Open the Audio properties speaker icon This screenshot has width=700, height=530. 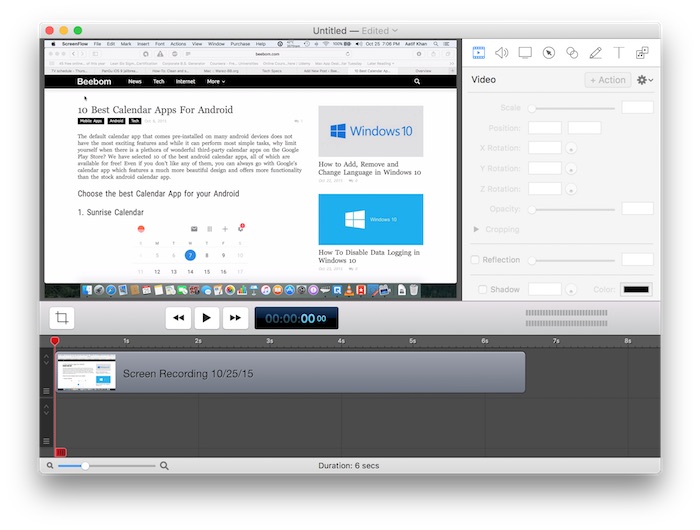502,53
